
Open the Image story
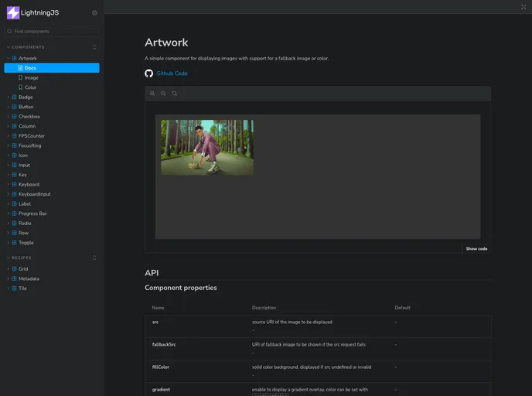(x=31, y=77)
